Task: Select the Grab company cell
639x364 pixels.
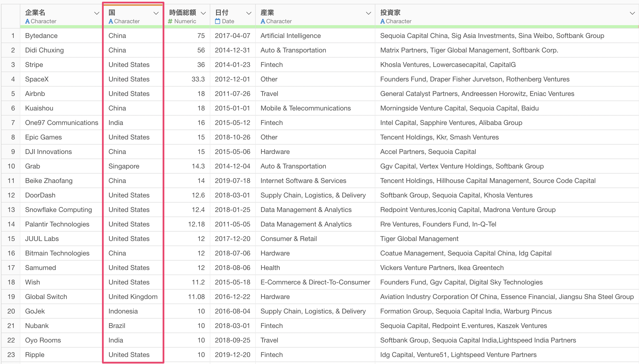Action: [x=61, y=166]
